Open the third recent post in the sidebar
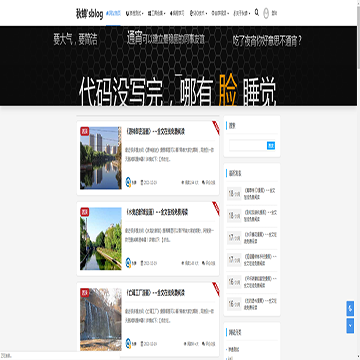360x360 pixels. [x=252, y=238]
